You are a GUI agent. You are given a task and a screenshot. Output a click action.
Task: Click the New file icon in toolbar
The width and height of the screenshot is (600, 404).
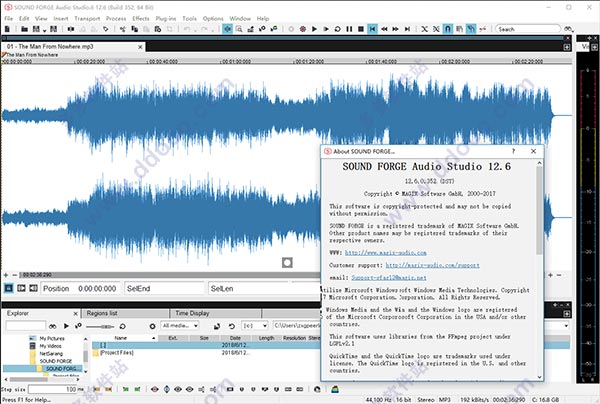coord(7,29)
